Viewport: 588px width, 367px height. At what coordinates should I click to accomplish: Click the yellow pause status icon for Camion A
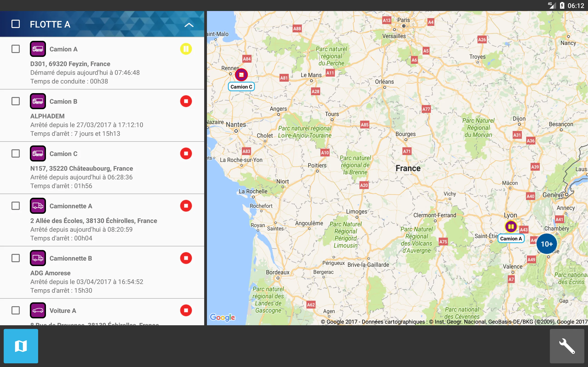click(186, 49)
